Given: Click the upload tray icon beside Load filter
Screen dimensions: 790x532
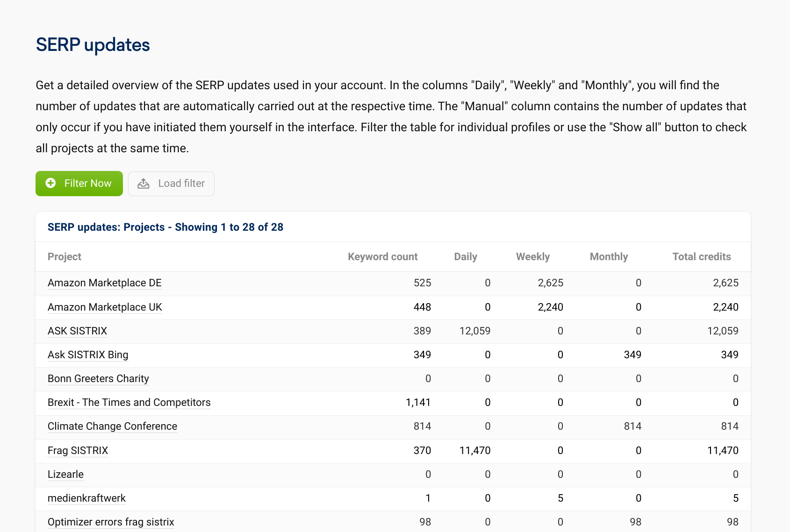Looking at the screenshot, I should [144, 184].
